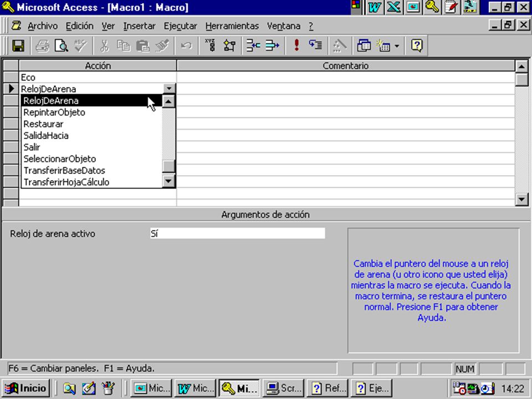This screenshot has height=399, width=532.
Task: Select the Format Painter brush icon
Action: 162,45
